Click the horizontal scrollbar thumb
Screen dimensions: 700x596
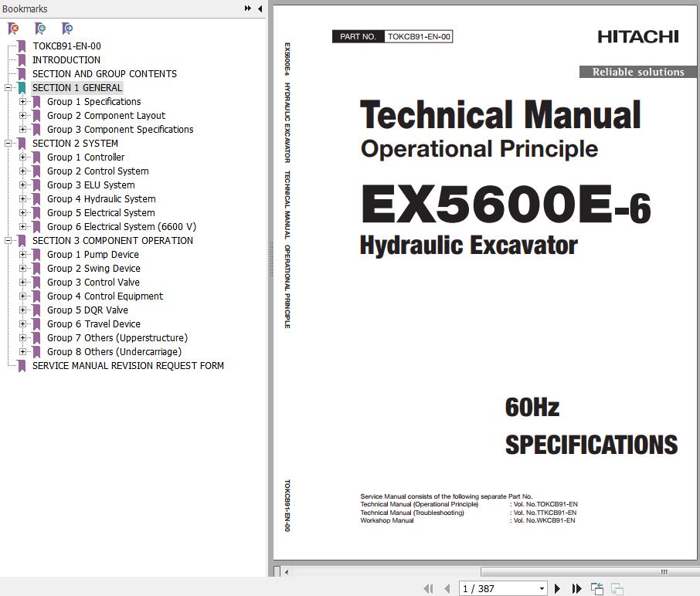click(x=590, y=572)
